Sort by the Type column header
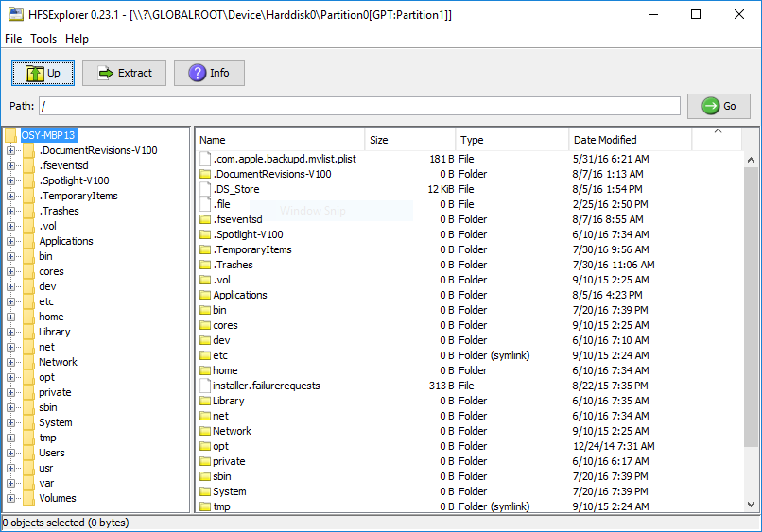The height and width of the screenshot is (532, 762). [x=512, y=140]
